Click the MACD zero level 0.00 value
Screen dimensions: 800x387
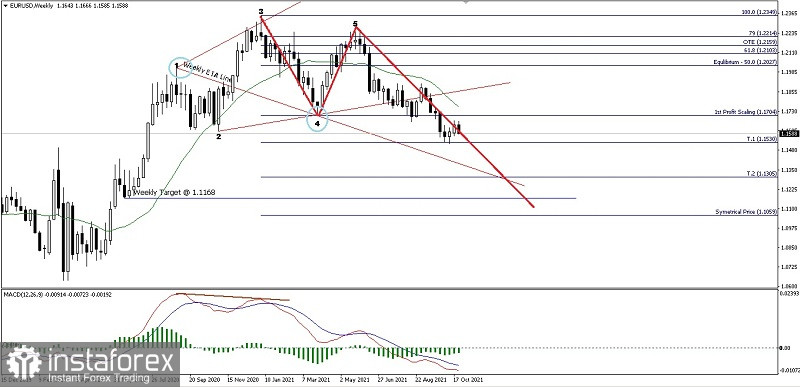point(785,348)
